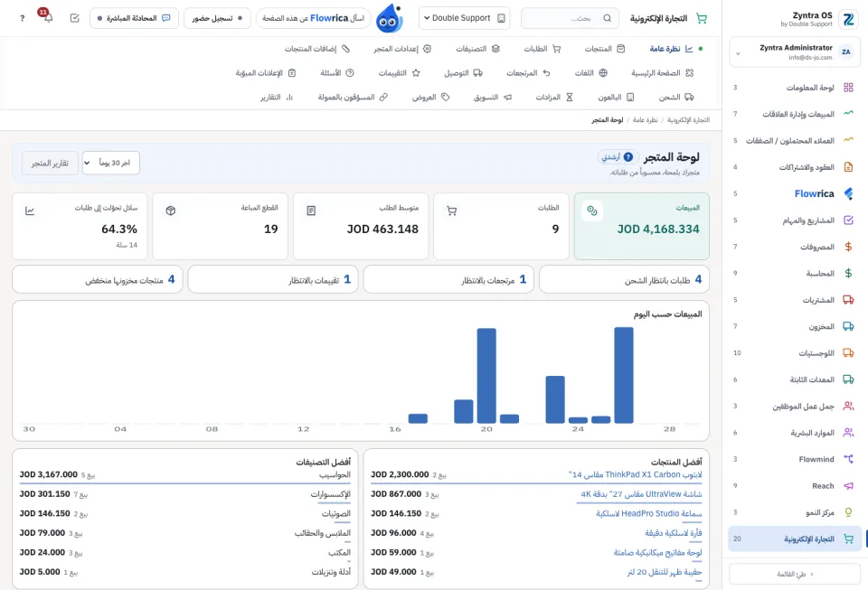Open المزادات menu item
The image size is (868, 590).
tap(554, 98)
